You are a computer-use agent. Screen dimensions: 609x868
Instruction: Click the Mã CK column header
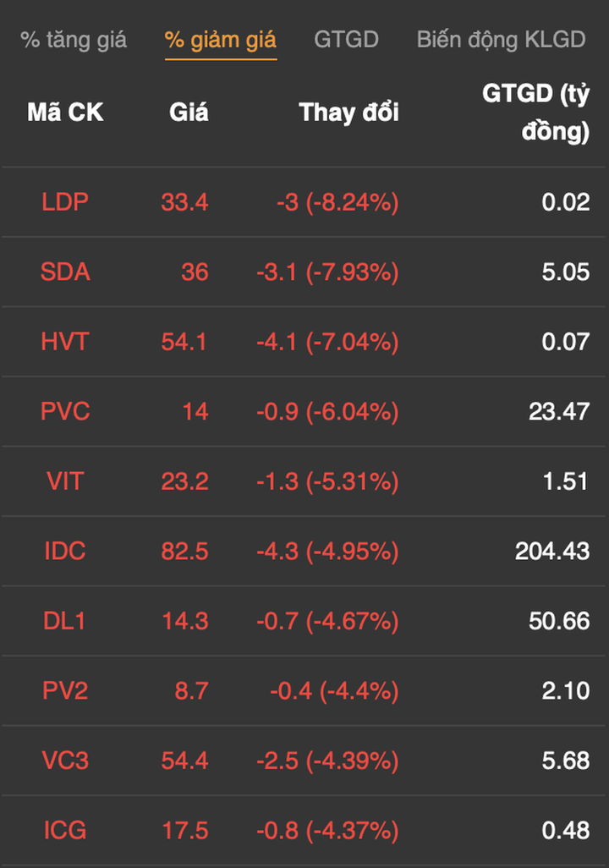[65, 113]
